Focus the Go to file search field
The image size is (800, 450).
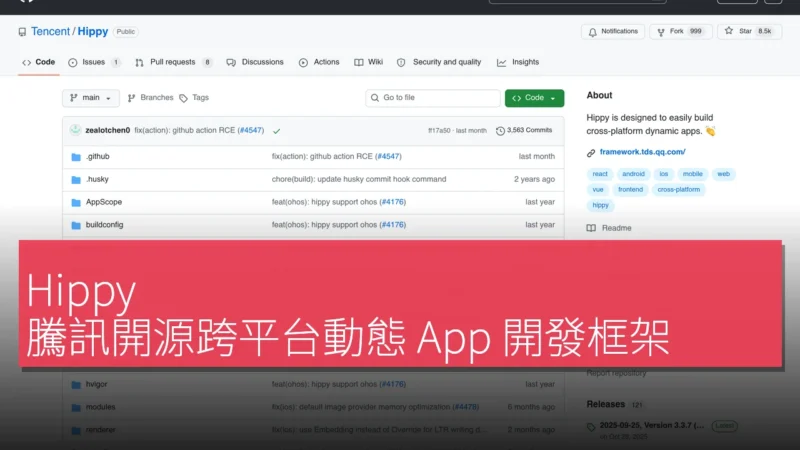click(433, 98)
